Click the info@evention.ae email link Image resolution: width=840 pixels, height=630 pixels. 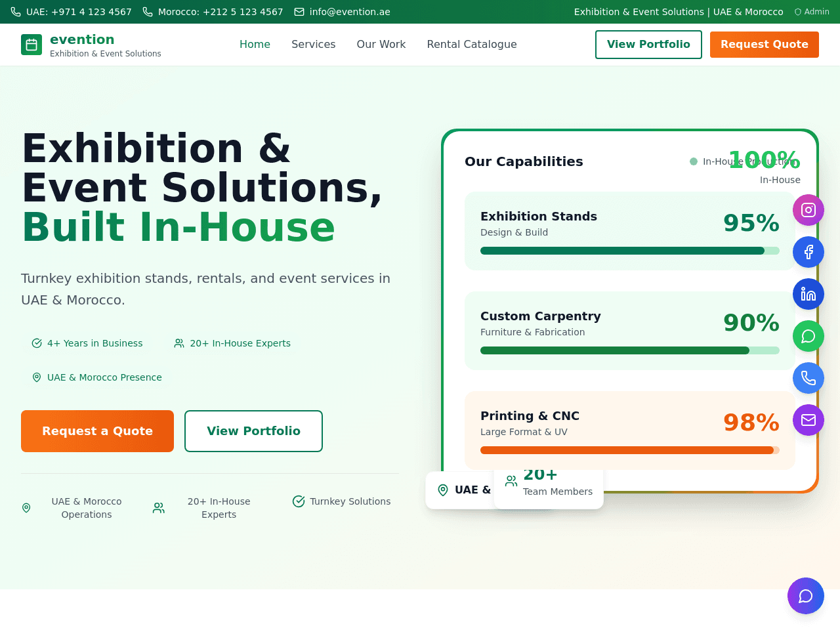click(x=350, y=12)
